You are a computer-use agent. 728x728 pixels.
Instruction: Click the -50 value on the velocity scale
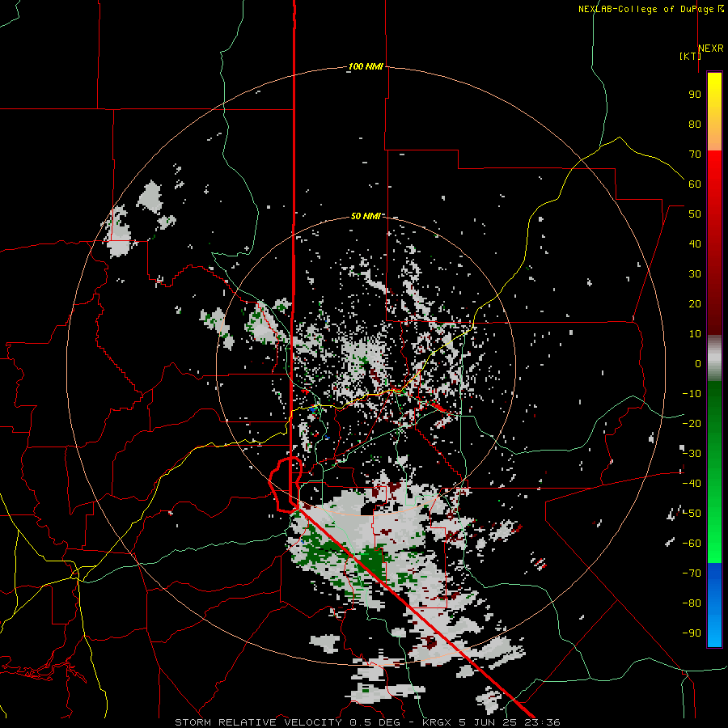click(x=692, y=514)
